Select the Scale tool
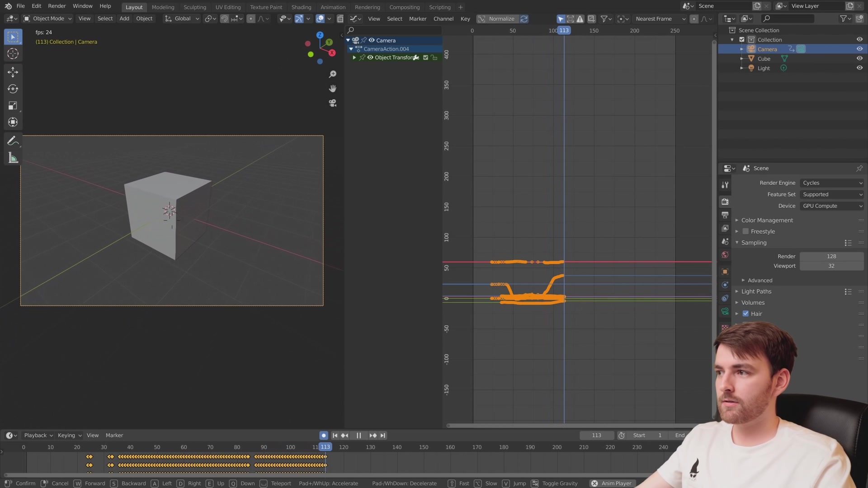Image resolution: width=868 pixels, height=488 pixels. [x=13, y=106]
